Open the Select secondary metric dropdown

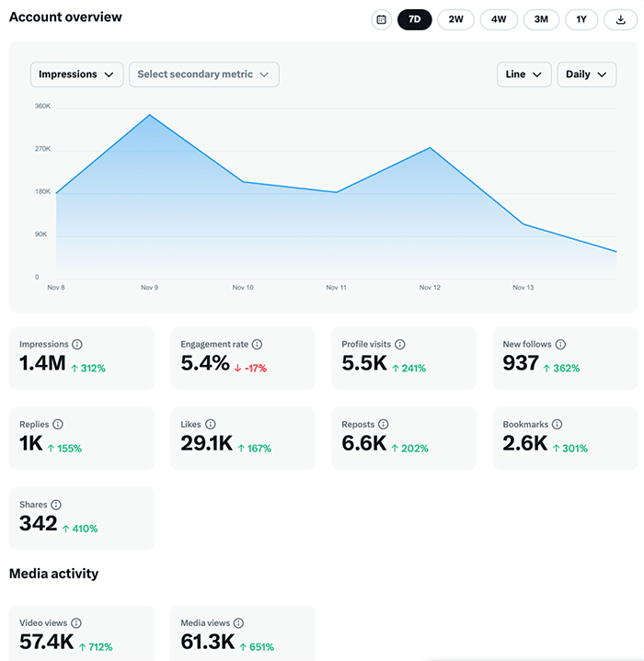(x=203, y=74)
